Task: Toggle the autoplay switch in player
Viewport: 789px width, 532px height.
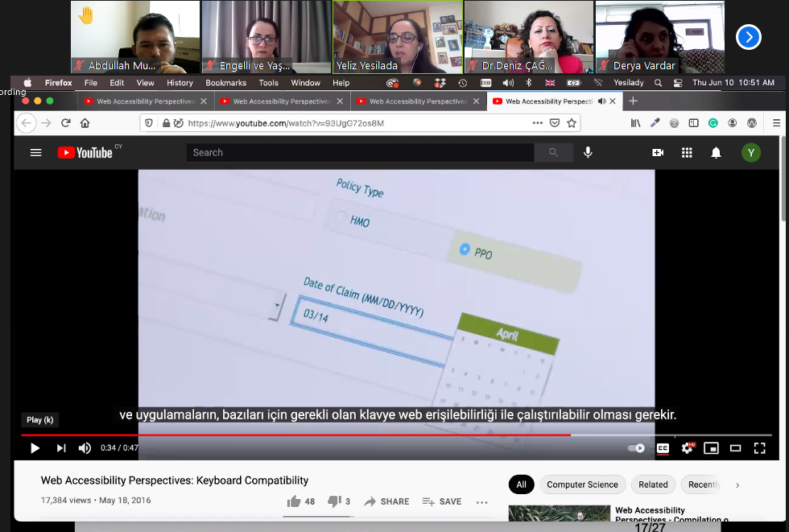Action: 637,448
